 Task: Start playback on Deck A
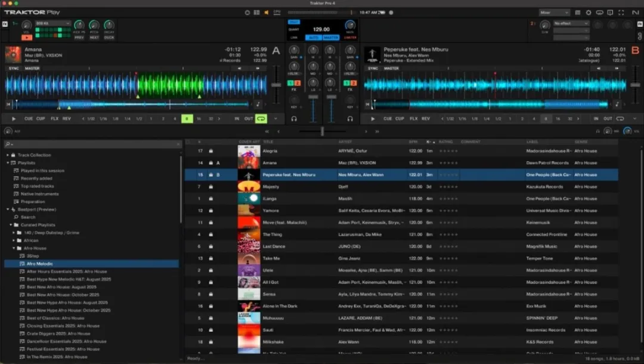(x=14, y=119)
